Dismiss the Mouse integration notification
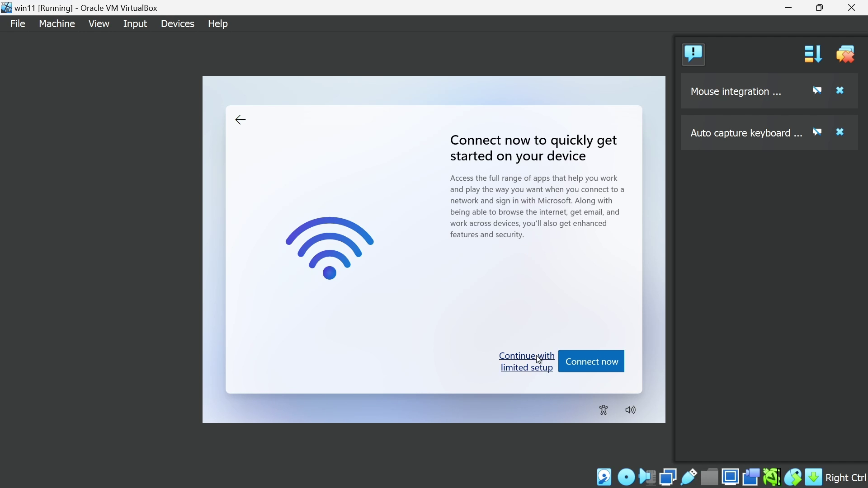The height and width of the screenshot is (488, 868). [x=841, y=91]
